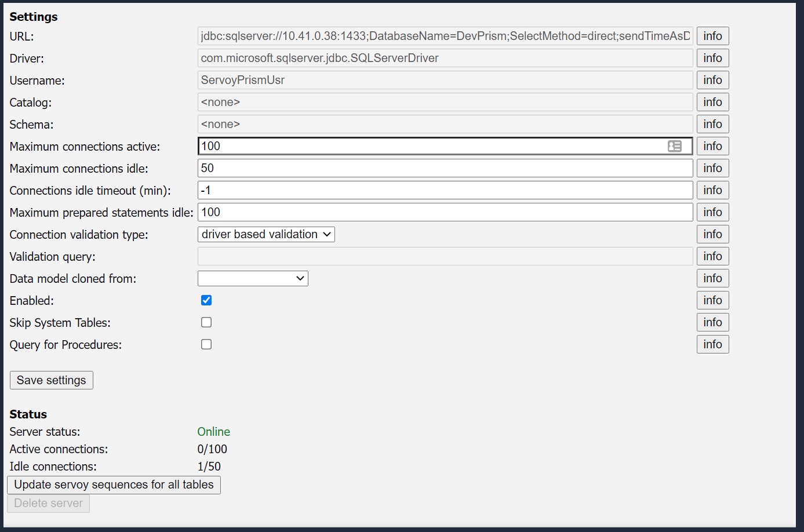Open info for the Validation query field

click(x=712, y=256)
